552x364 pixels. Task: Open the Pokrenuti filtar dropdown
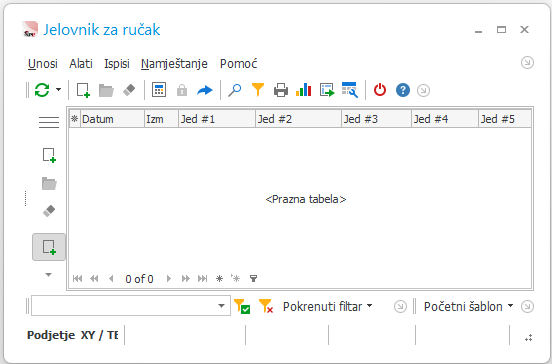327,307
